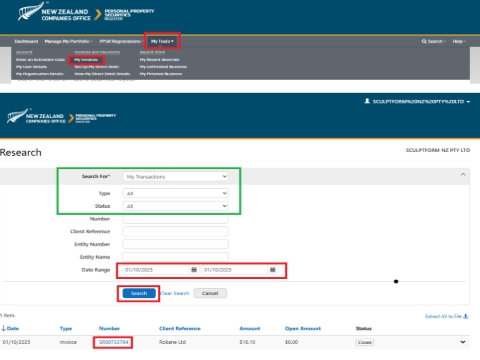Sort results by Type column header

66,328
